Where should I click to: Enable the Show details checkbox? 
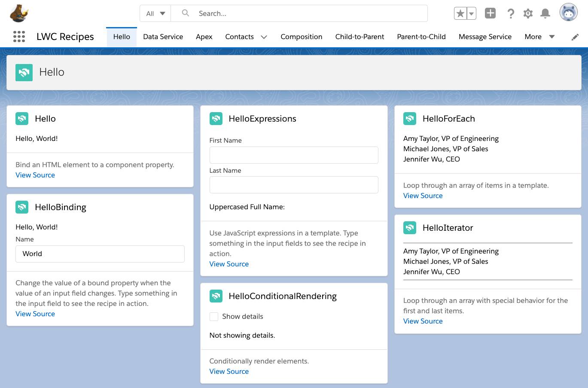[x=213, y=316]
